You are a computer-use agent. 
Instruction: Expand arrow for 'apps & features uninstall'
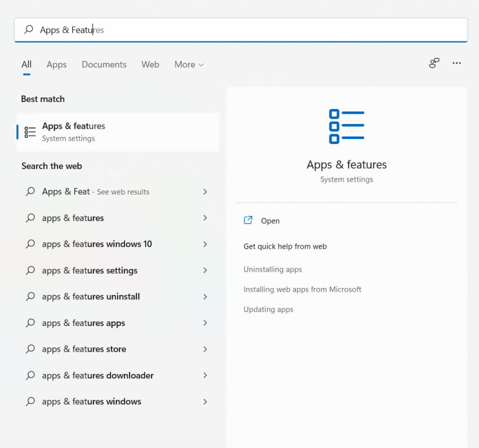(x=205, y=296)
